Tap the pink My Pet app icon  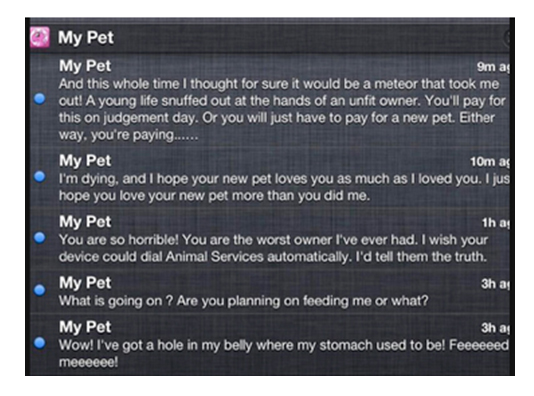40,37
